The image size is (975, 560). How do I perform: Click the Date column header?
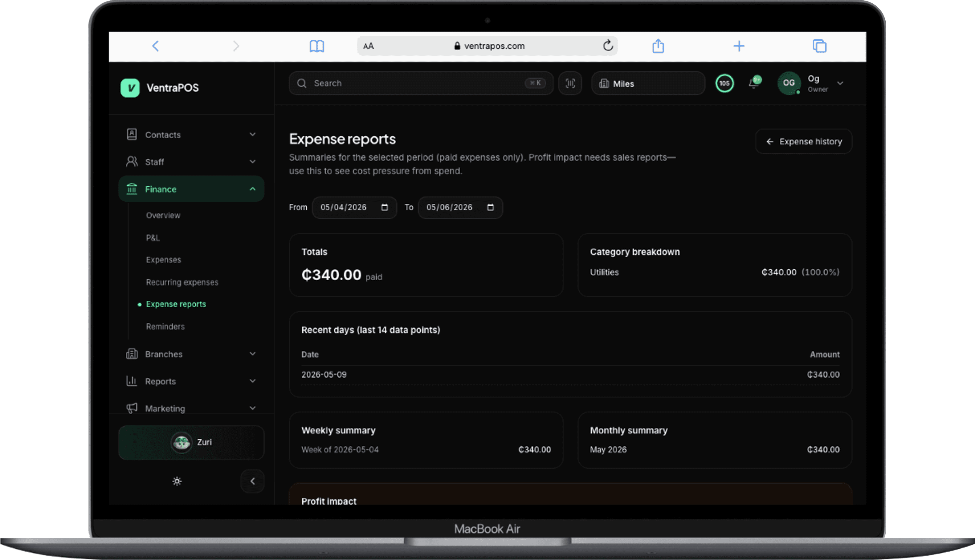pos(310,354)
